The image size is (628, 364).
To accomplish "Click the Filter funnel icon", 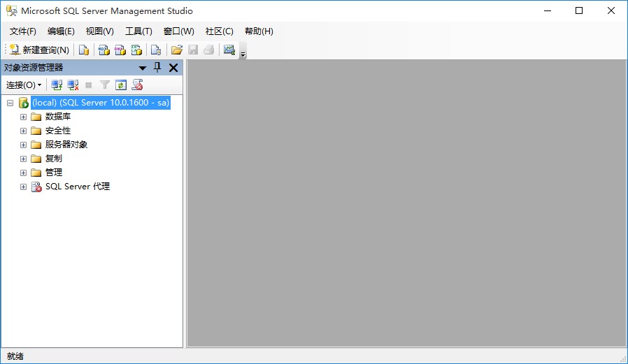I will click(104, 85).
